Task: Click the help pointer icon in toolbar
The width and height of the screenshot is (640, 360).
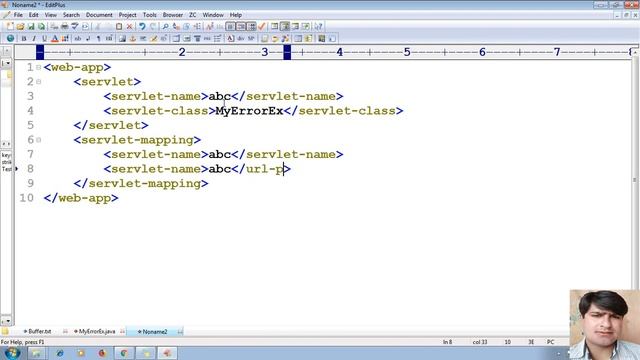Action: [x=318, y=27]
